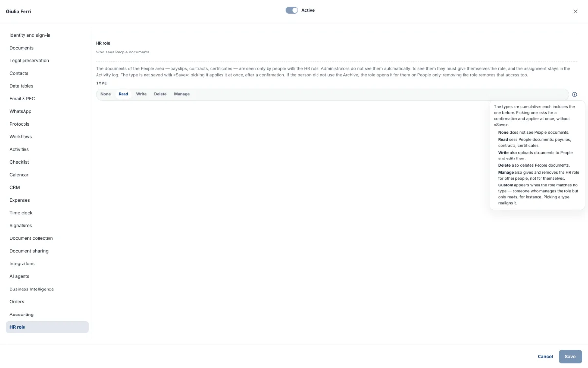Open the Checklist section

(47, 162)
